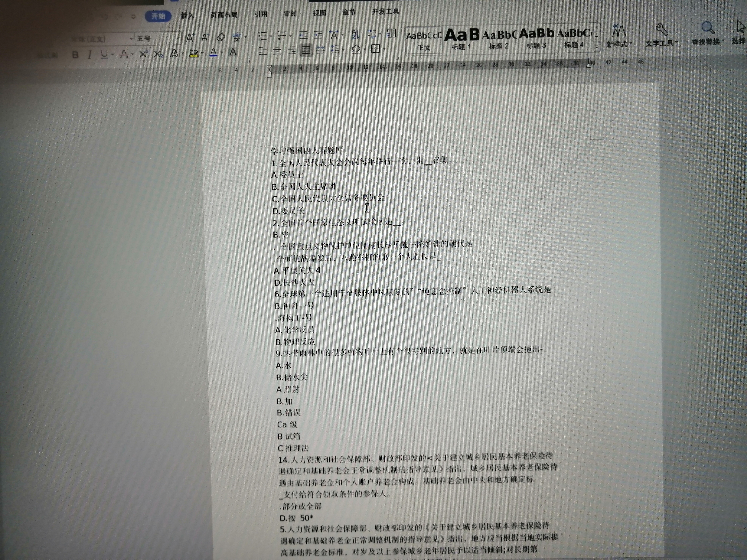Open line spacing options
747x560 pixels.
tap(335, 49)
